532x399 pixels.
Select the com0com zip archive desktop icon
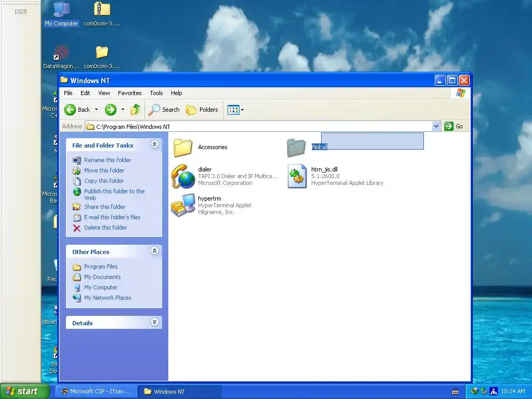[x=102, y=14]
